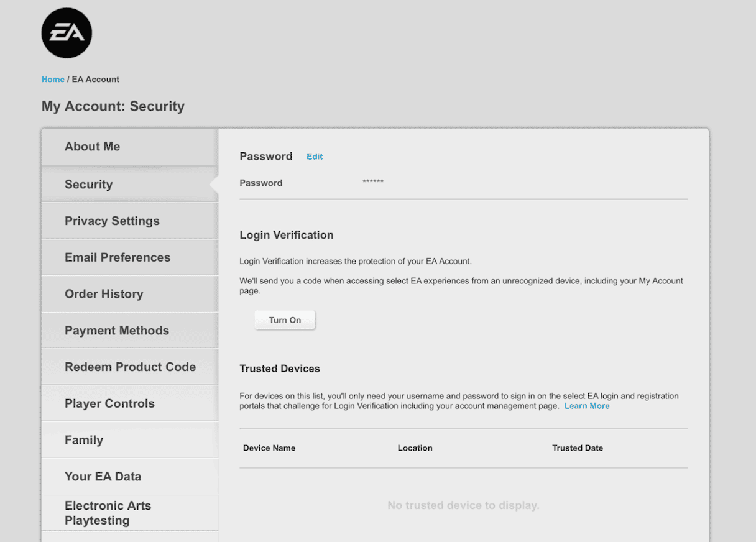The image size is (756, 542).
Task: Open the About Me tab
Action: click(92, 147)
